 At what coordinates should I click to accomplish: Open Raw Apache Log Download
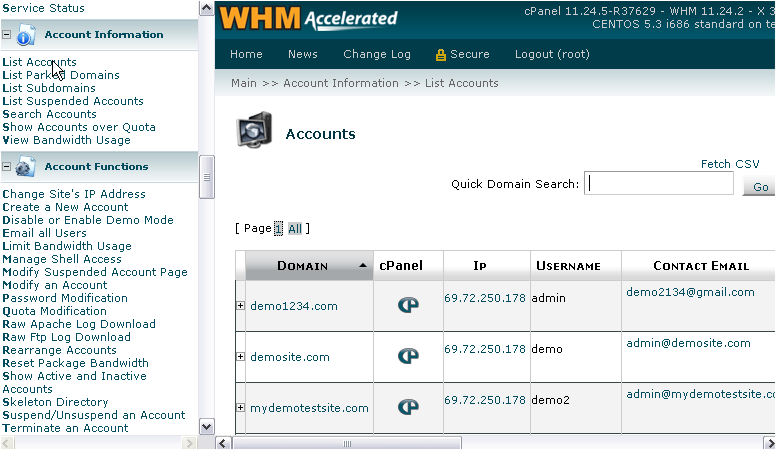pyautogui.click(x=79, y=324)
